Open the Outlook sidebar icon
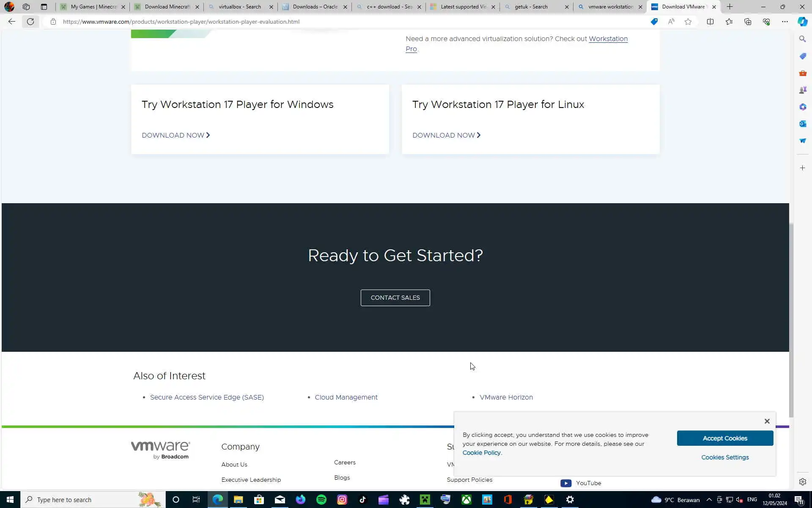 803,124
